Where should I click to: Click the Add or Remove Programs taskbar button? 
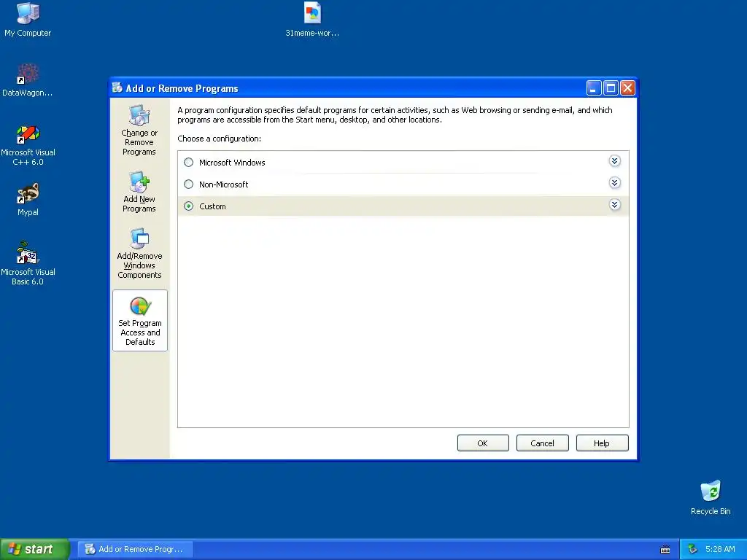(x=135, y=549)
